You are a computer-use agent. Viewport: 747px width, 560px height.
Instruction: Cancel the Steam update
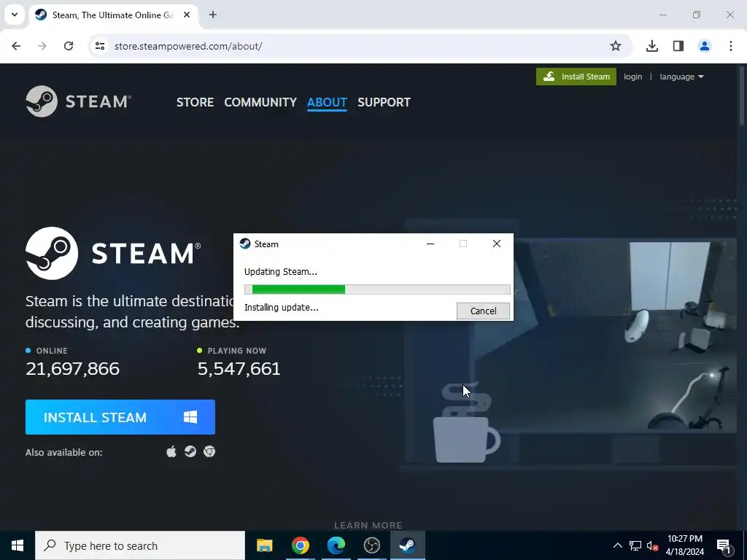click(483, 311)
